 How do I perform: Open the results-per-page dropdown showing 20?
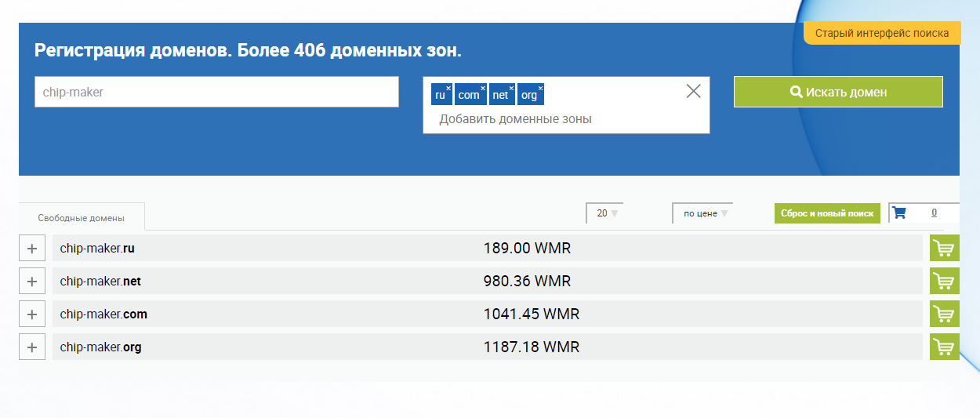pyautogui.click(x=604, y=213)
